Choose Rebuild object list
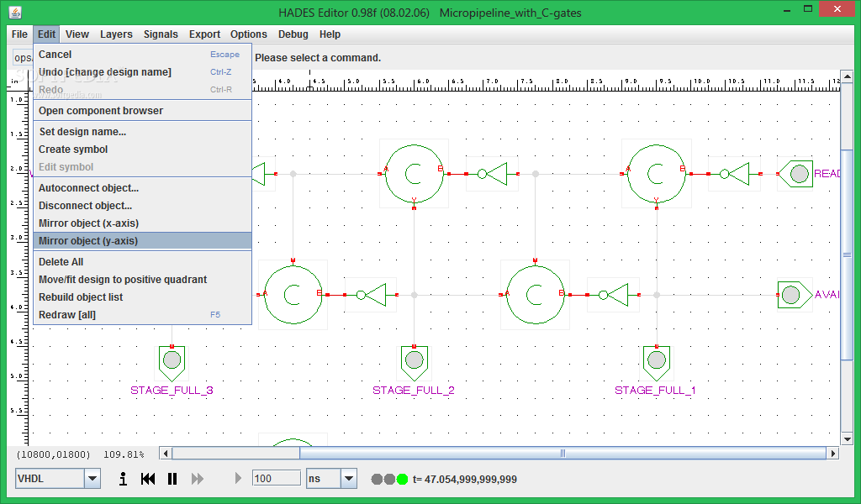The image size is (861, 504). 142,297
